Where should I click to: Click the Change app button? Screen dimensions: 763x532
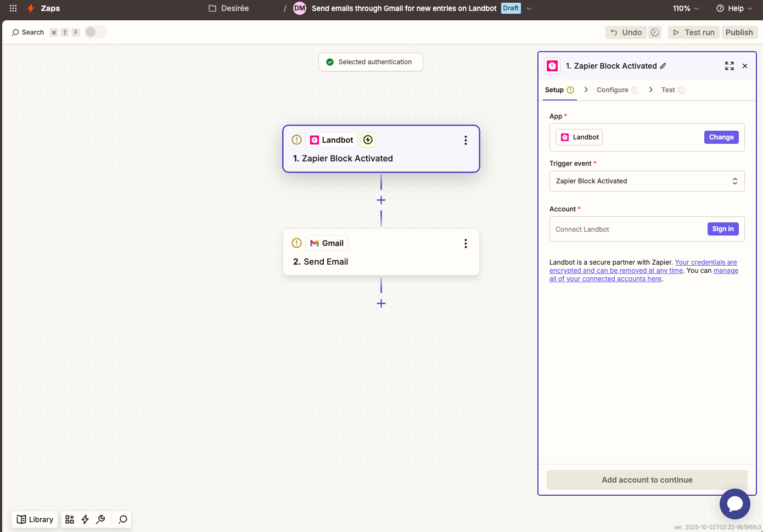tap(721, 137)
